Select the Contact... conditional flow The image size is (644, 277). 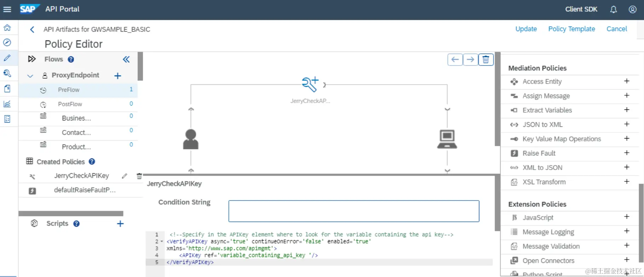click(78, 132)
